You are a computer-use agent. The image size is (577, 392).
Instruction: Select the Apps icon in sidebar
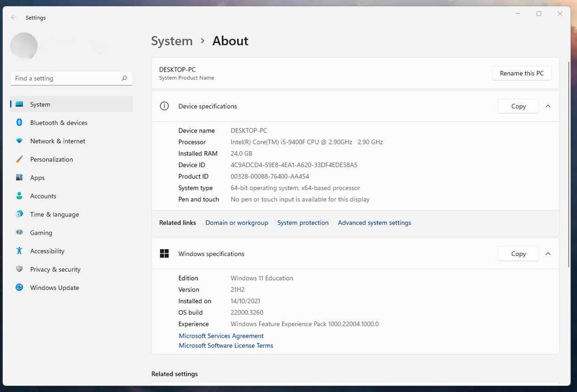pos(19,178)
